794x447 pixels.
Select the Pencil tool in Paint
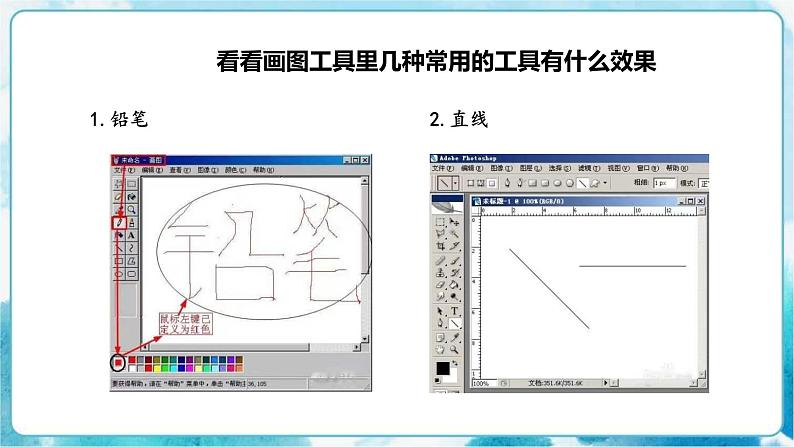coord(117,222)
